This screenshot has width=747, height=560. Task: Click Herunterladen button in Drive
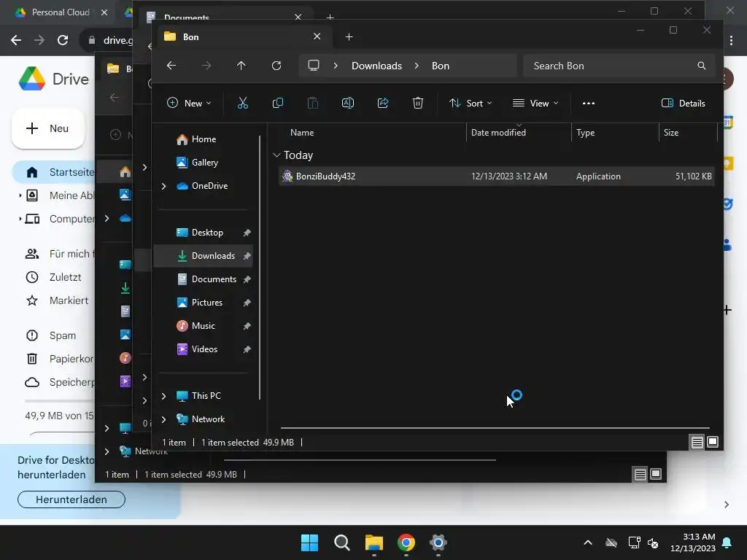[x=71, y=499]
